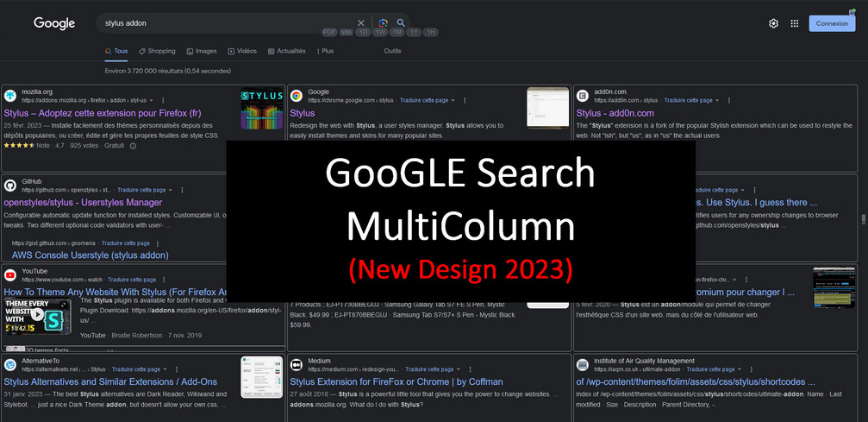Open the settings gear menu

(773, 23)
